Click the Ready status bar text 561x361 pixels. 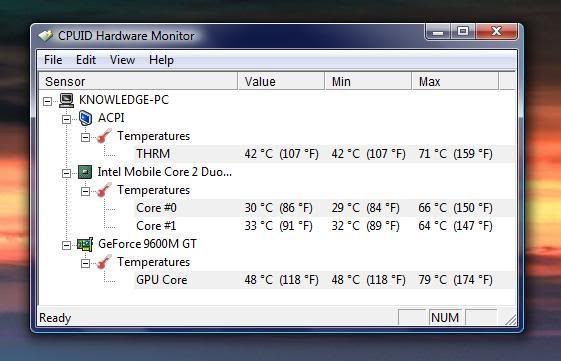[55, 318]
